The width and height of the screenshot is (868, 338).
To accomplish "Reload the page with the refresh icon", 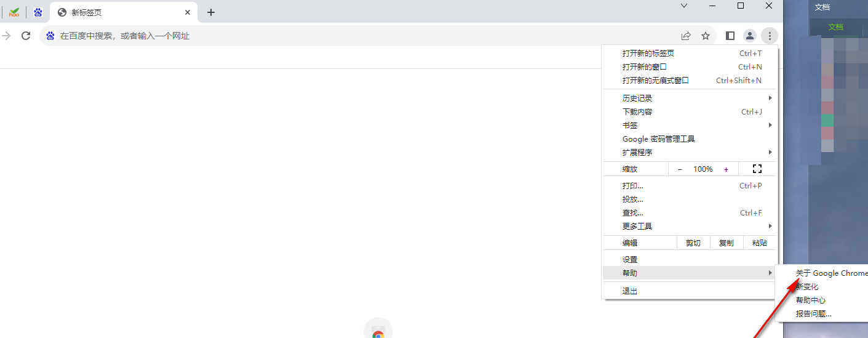I will tap(26, 36).
